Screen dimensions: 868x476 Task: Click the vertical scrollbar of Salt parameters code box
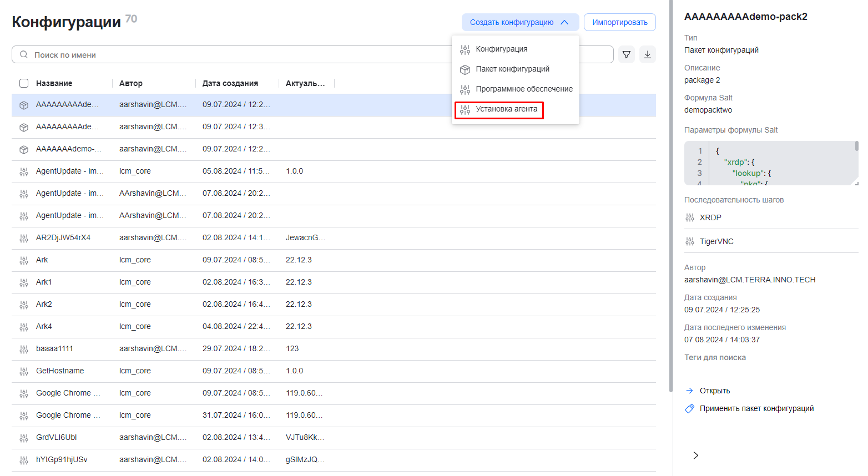pos(856,146)
